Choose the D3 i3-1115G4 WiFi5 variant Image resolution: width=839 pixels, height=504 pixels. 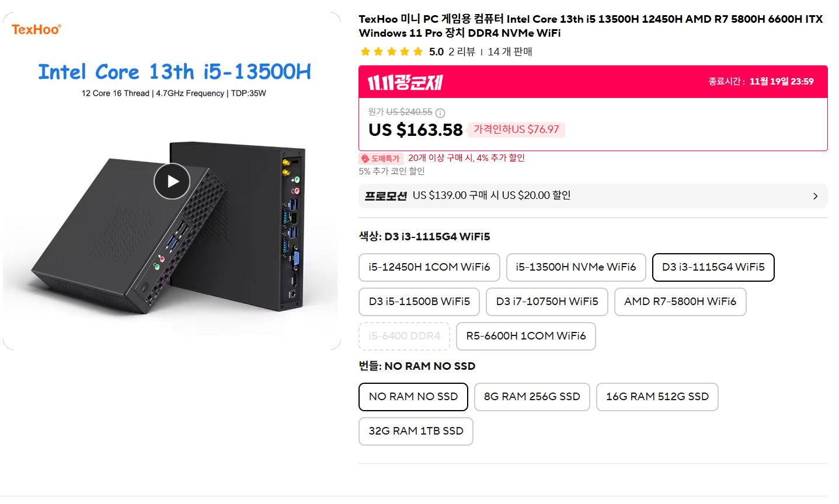tap(713, 267)
